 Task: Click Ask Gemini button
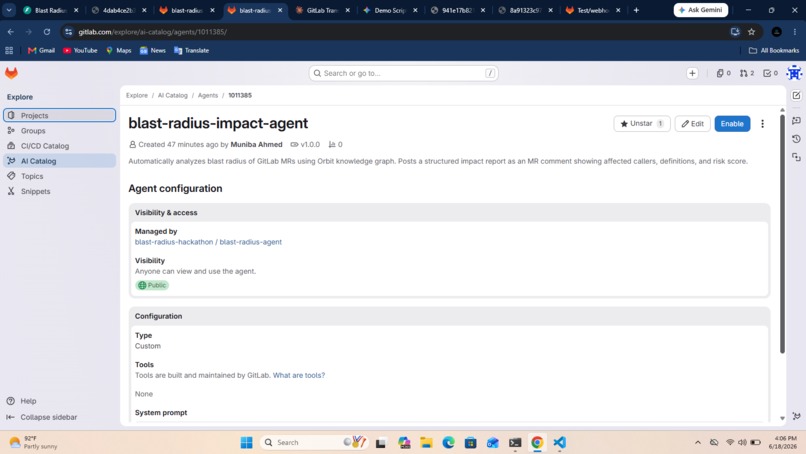(x=701, y=10)
